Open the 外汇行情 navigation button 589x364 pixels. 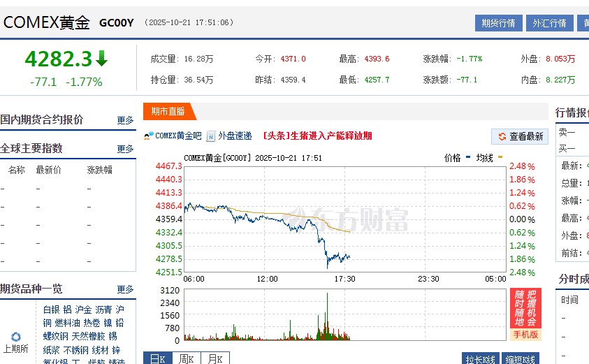coord(549,23)
